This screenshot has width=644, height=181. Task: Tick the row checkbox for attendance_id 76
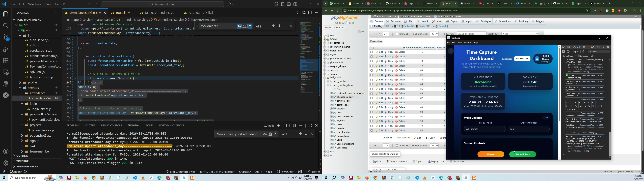click(371, 52)
